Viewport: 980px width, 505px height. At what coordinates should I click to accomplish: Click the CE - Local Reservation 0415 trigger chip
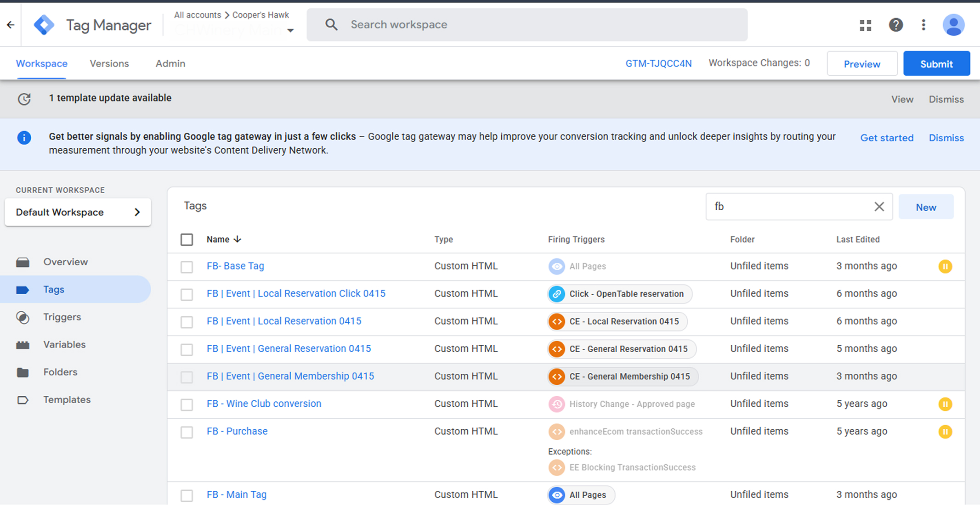tap(617, 321)
